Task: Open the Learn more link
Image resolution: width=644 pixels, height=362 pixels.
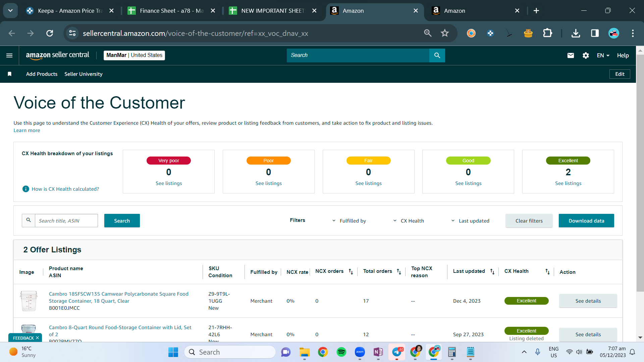Action: pyautogui.click(x=27, y=130)
